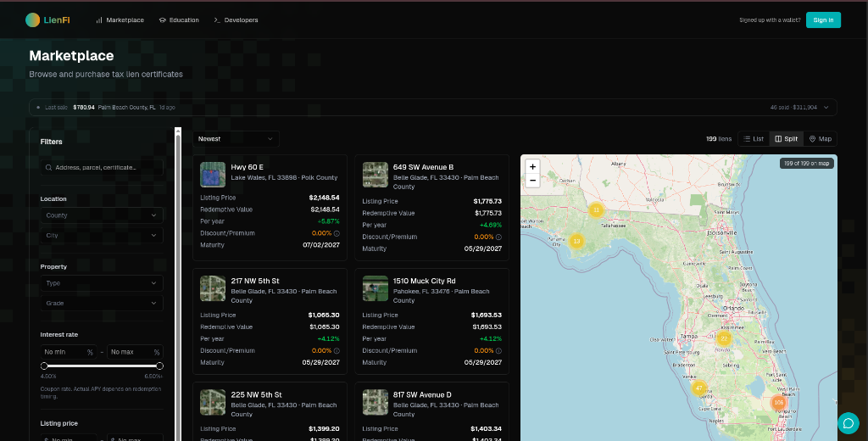The image size is (868, 441).
Task: Click info icon on 649 SW Avenue B discount
Action: 498,237
